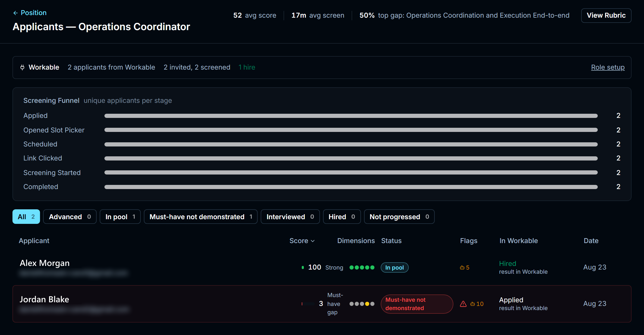Viewport: 644px width, 335px height.
Task: Select the In pool filter tab
Action: [x=120, y=217]
